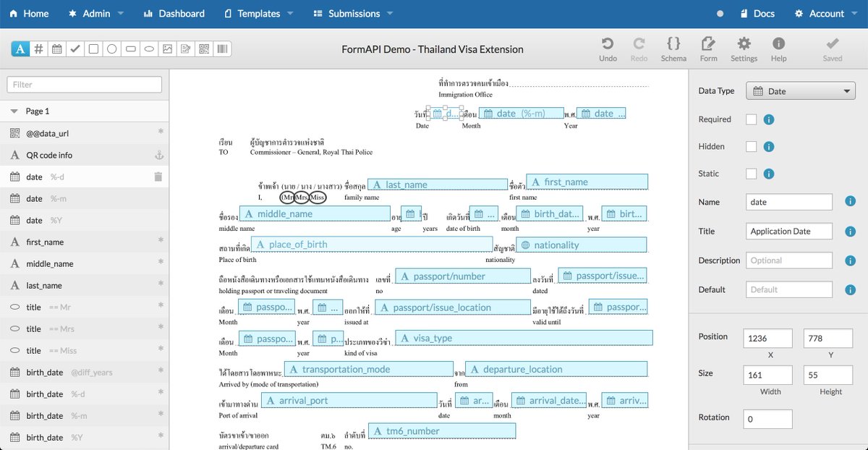Viewport: 868px width, 450px height.
Task: Click the Undo toolbar button
Action: [x=608, y=49]
